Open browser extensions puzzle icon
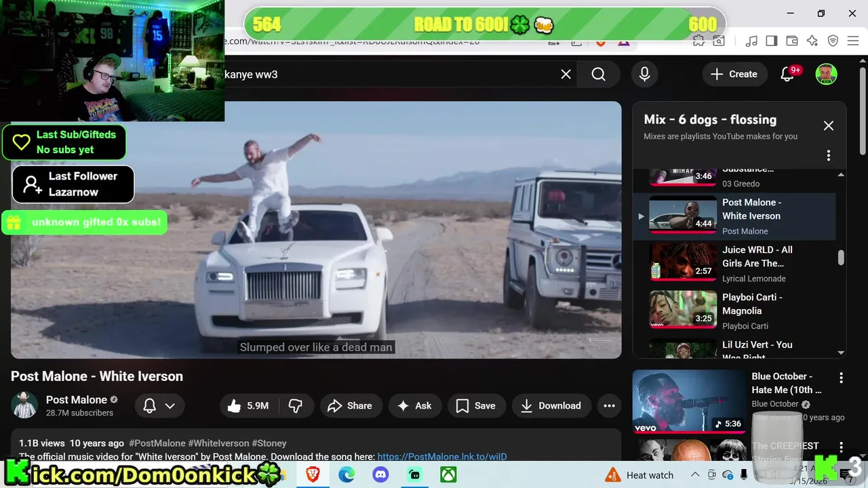Image resolution: width=868 pixels, height=488 pixels. 698,41
